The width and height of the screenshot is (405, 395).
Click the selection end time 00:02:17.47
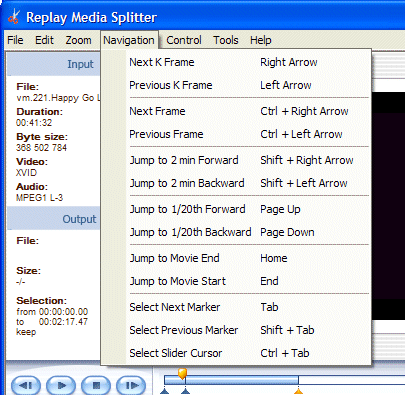point(63,322)
